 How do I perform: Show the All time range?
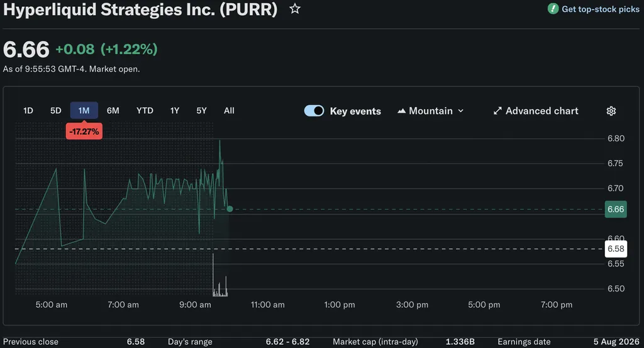(229, 111)
